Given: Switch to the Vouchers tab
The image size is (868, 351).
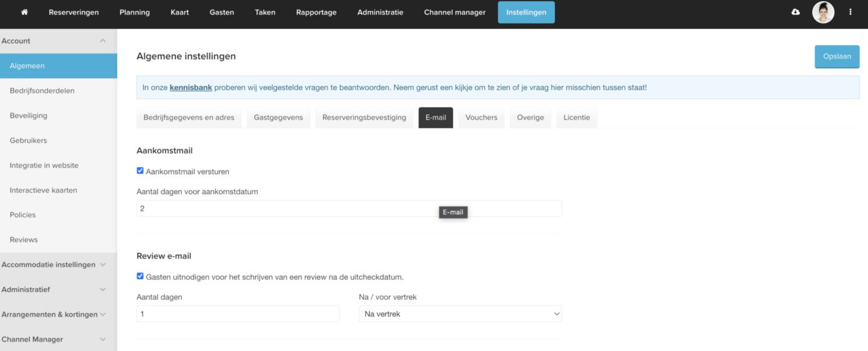Looking at the screenshot, I should coord(481,117).
